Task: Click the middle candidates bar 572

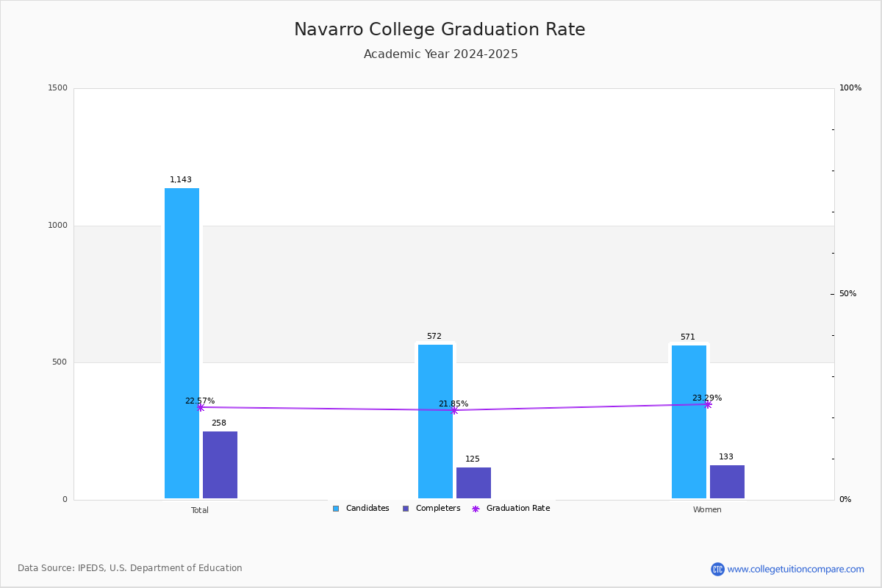Action: (435, 421)
